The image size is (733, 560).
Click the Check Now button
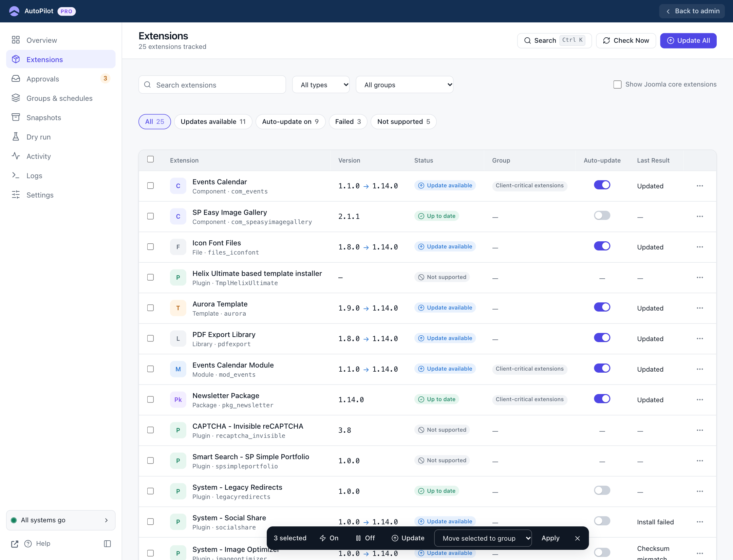click(626, 41)
